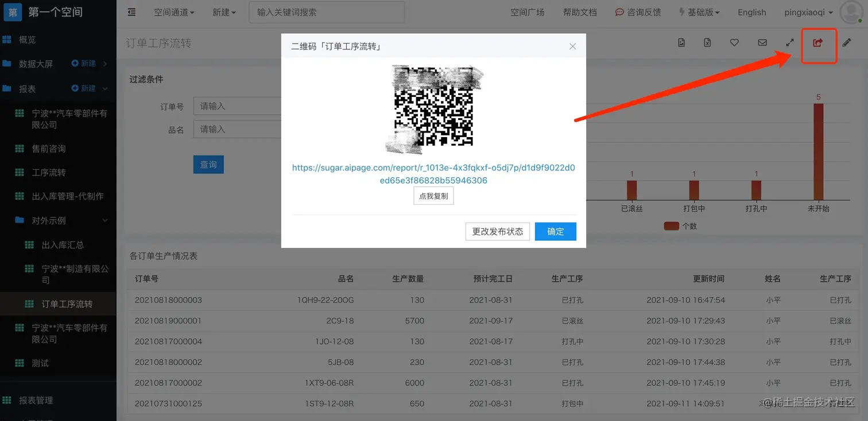This screenshot has height=421, width=868.
Task: Click the folder icon beside 对外示例
Action: (x=20, y=220)
